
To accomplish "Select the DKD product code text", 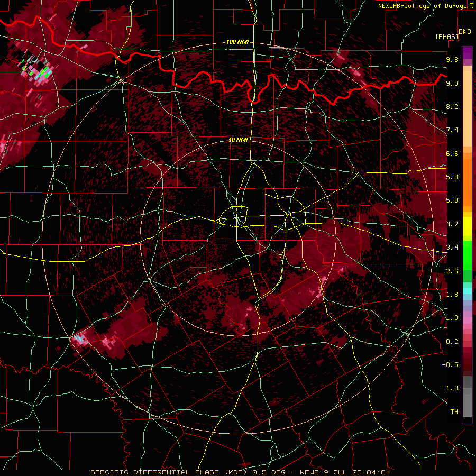I will coord(464,32).
